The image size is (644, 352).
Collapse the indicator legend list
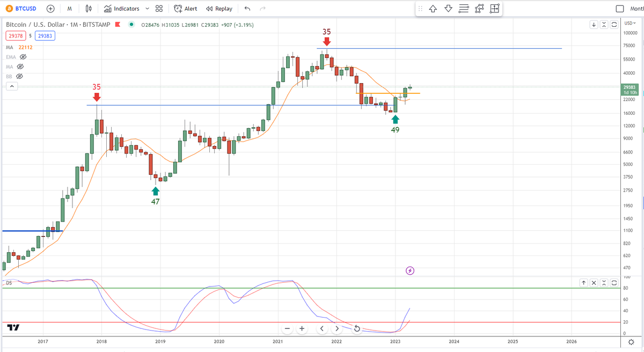point(11,86)
